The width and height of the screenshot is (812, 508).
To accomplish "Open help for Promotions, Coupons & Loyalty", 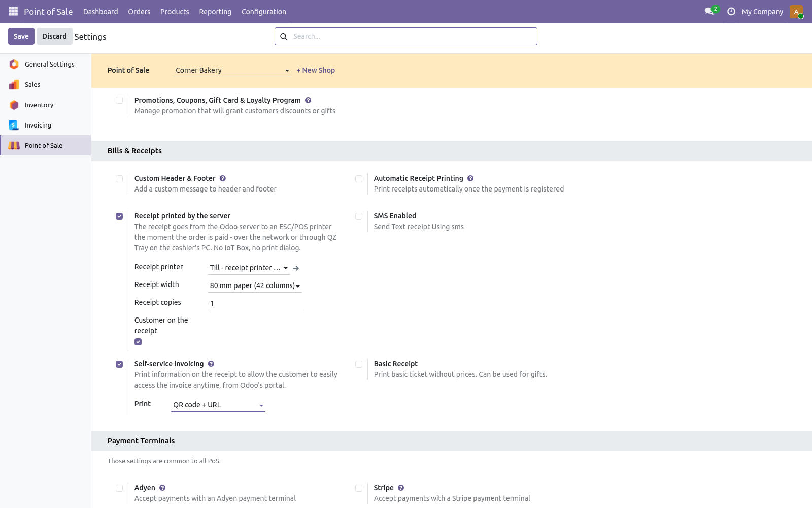I will [308, 100].
